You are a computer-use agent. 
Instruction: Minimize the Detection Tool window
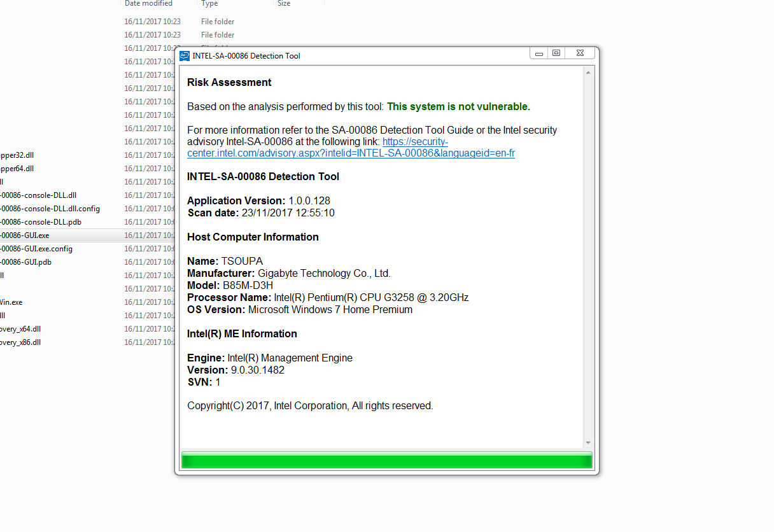click(538, 53)
